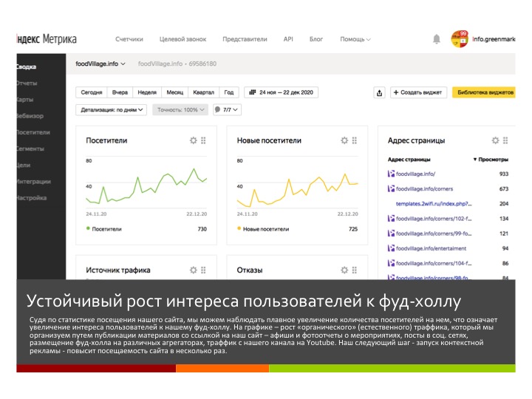Expand the Детализация: по дням dropdown

click(113, 109)
